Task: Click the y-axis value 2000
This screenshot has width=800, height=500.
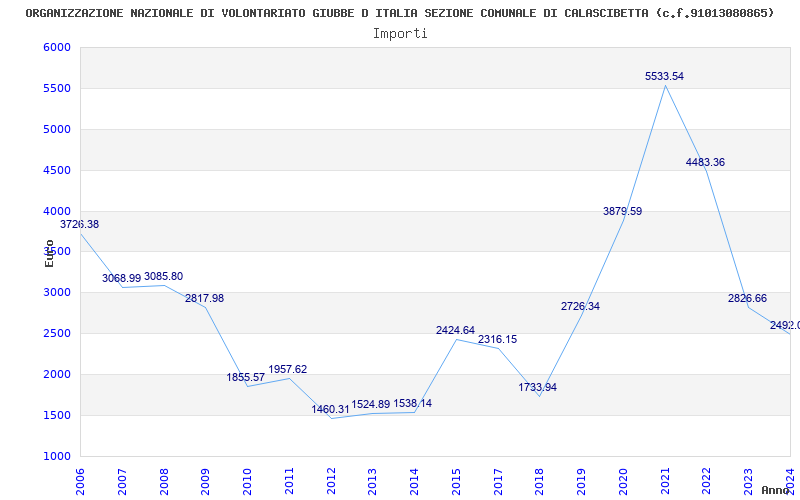Action: tap(57, 374)
